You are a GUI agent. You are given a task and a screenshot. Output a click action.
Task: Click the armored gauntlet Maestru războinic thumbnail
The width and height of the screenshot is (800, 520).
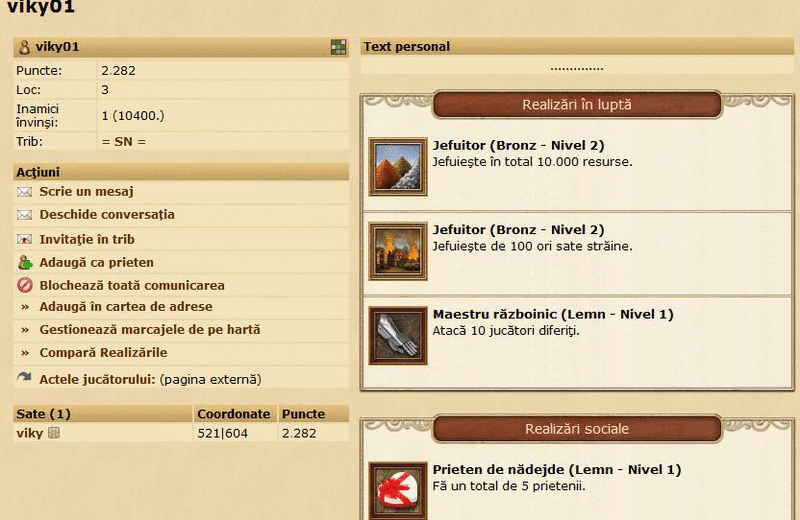[398, 336]
